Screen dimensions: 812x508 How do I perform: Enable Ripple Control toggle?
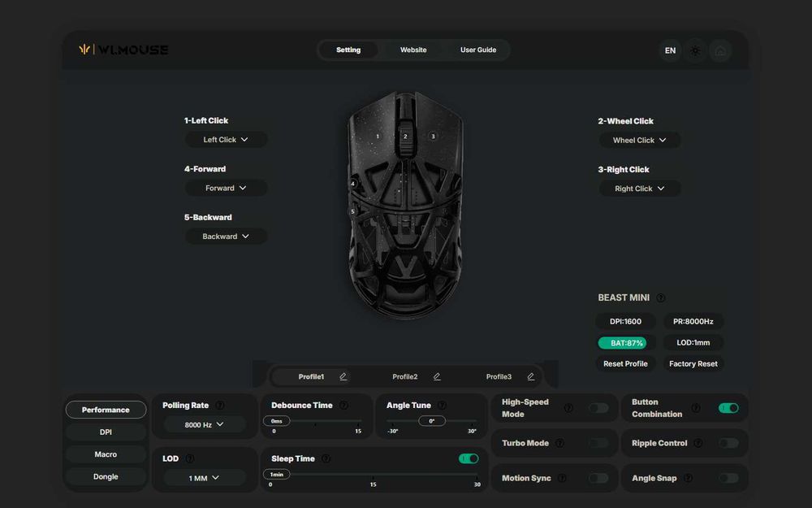pyautogui.click(x=728, y=443)
